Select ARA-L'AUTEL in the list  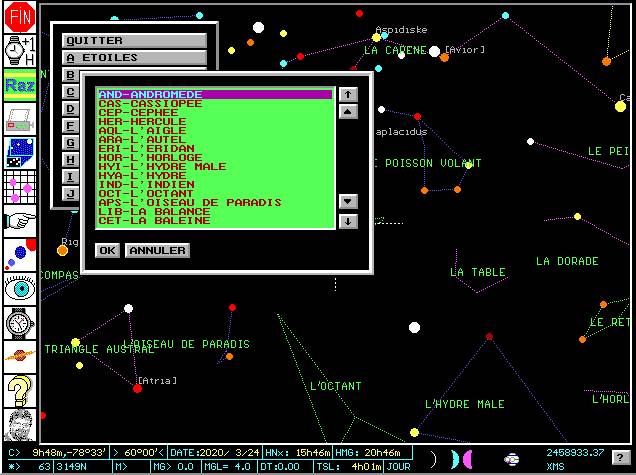(215, 139)
